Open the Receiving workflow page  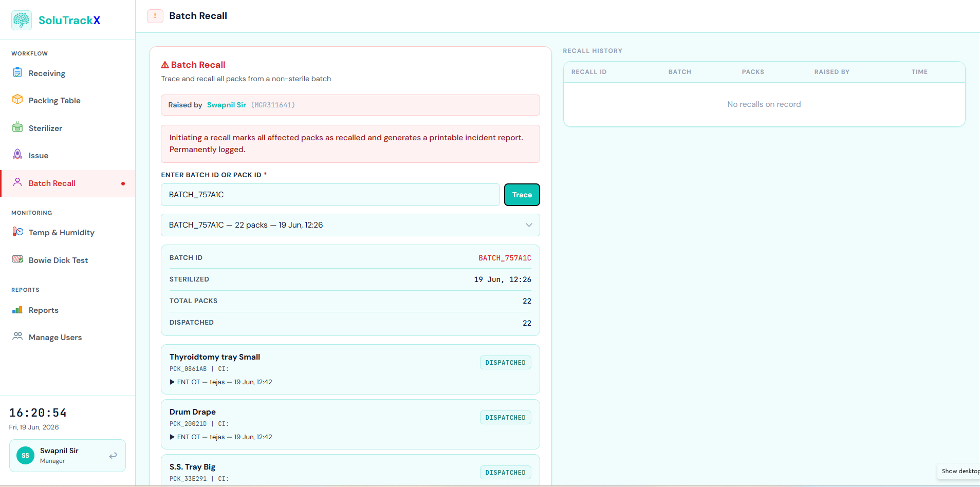68,73
